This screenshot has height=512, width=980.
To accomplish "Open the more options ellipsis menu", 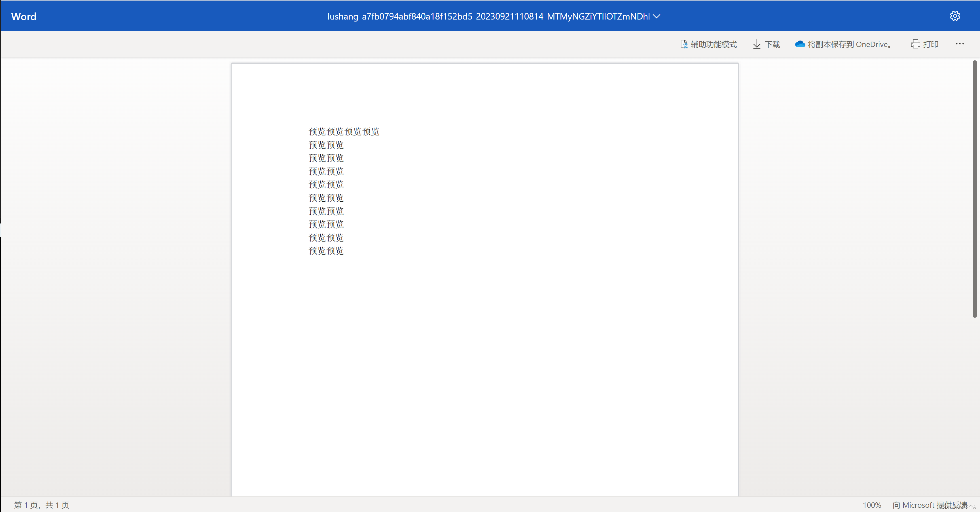I will 960,44.
